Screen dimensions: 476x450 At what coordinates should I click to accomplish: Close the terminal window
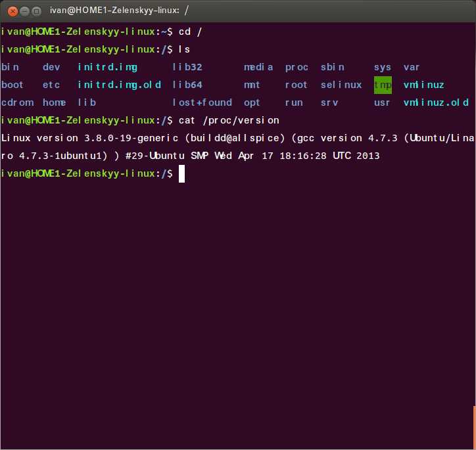(12, 12)
